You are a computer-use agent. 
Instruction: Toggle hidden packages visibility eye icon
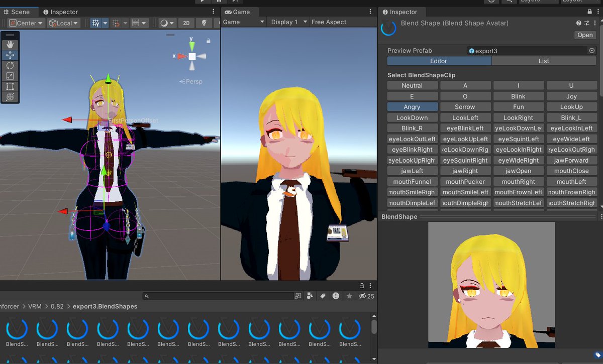[x=367, y=296]
